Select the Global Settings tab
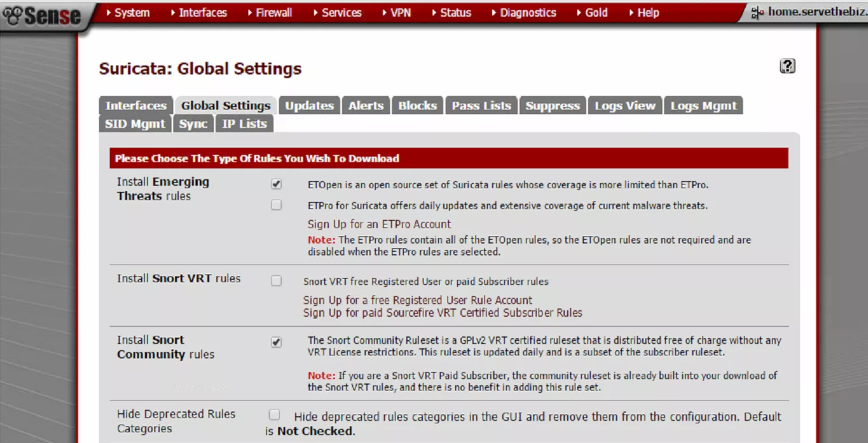The width and height of the screenshot is (868, 443). (x=226, y=105)
